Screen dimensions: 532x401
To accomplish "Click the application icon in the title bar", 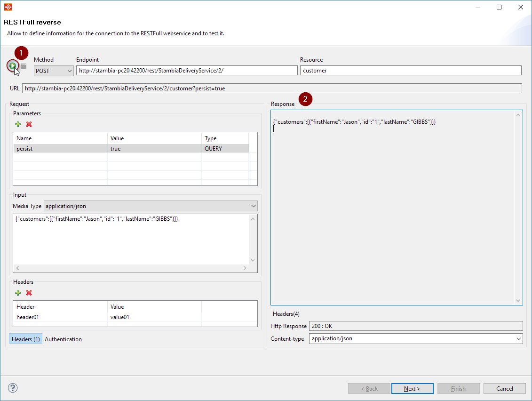I will click(8, 7).
